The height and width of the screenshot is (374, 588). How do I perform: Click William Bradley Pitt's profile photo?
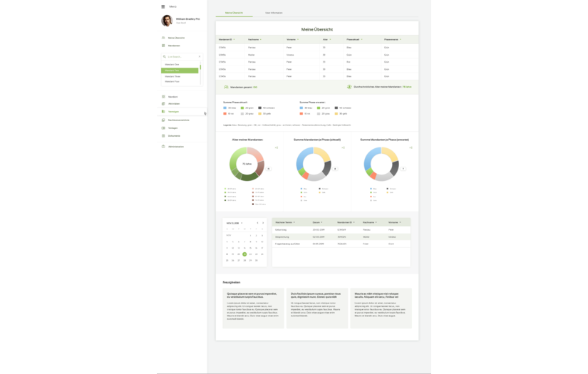click(x=167, y=20)
